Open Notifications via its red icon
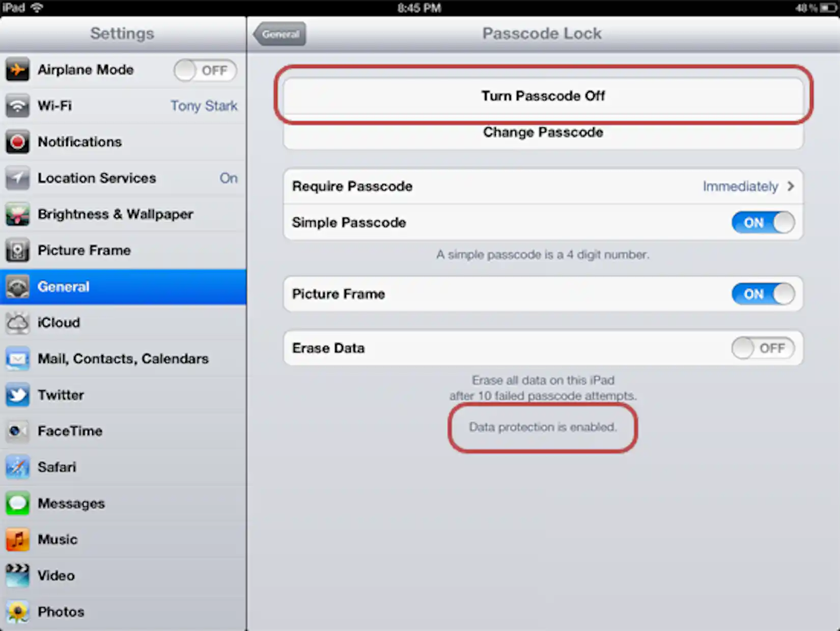 (17, 142)
